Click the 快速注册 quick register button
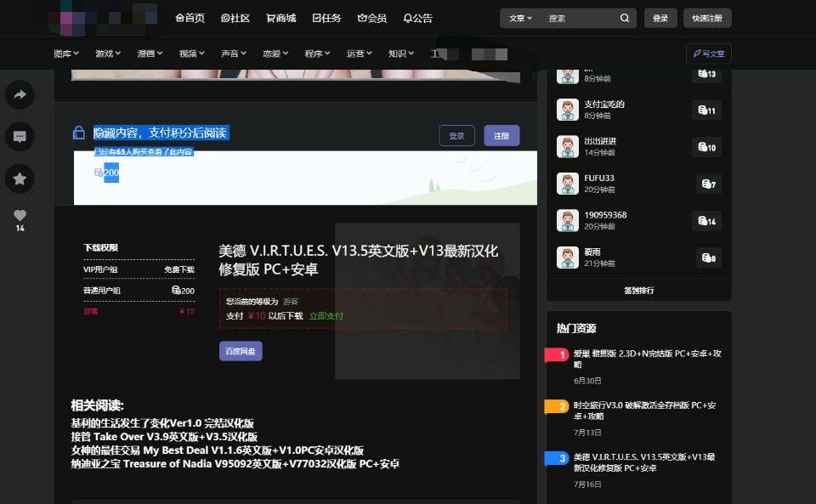816x504 pixels. click(707, 18)
